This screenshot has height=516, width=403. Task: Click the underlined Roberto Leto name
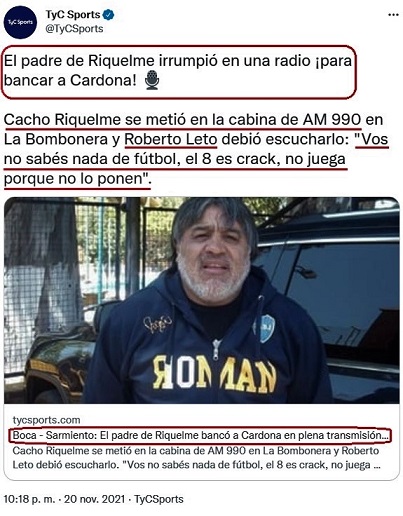[x=171, y=139]
